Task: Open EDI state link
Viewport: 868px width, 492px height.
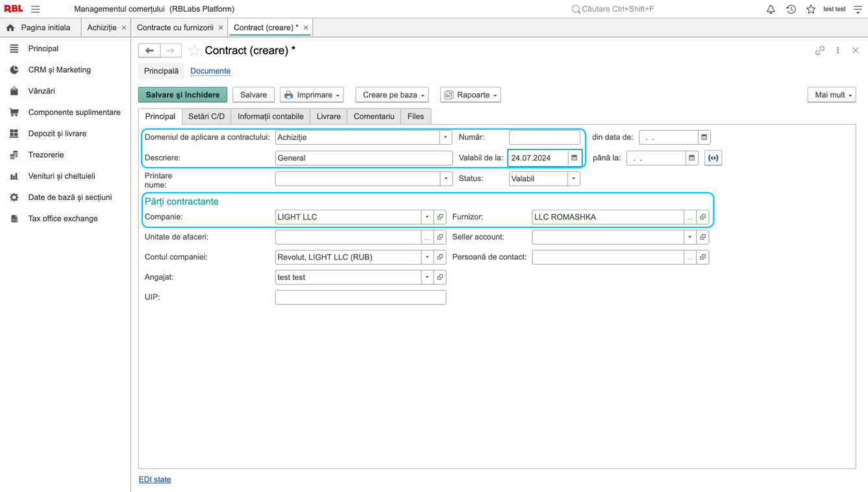Action: (x=155, y=479)
